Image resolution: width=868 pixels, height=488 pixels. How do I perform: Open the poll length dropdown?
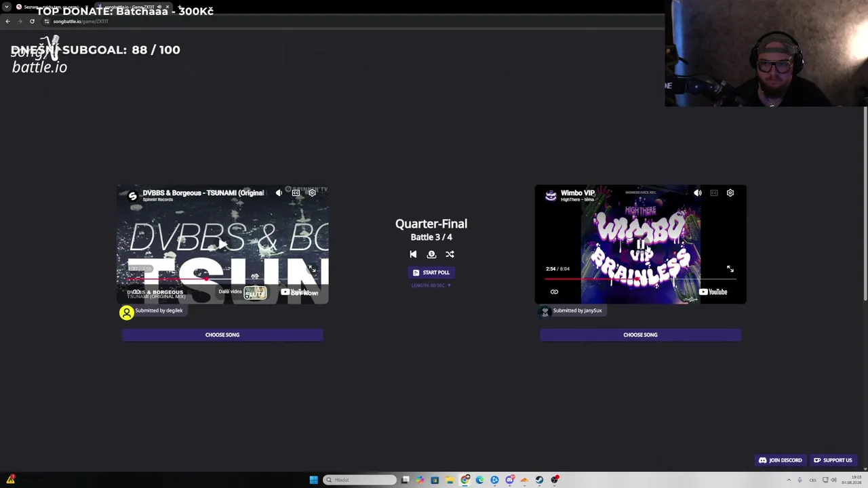(431, 285)
